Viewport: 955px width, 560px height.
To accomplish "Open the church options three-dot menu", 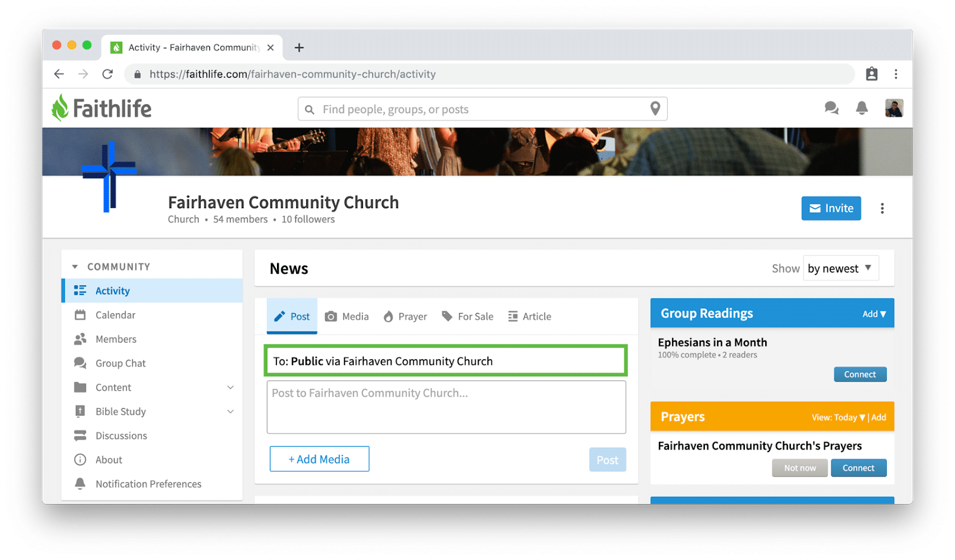I will point(882,208).
